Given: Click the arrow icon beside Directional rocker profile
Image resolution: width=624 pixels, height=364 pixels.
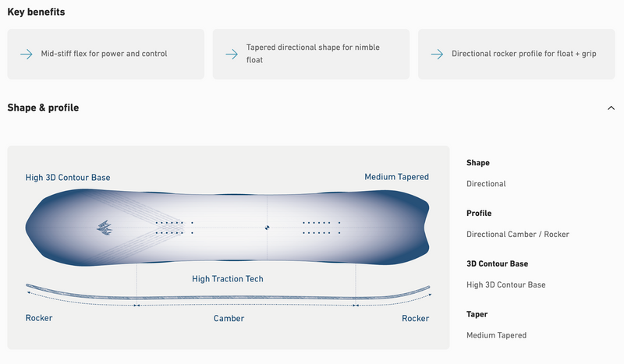Looking at the screenshot, I should tap(436, 54).
